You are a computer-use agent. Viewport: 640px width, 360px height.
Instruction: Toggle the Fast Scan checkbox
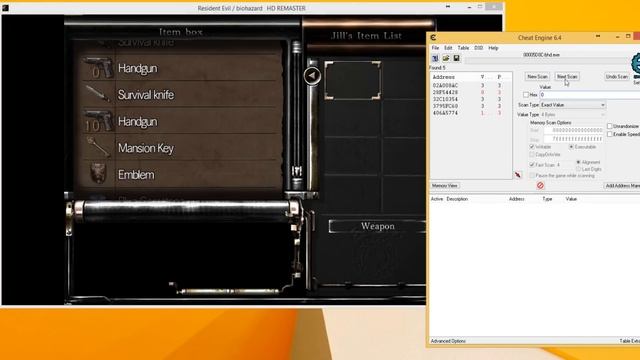pos(532,165)
